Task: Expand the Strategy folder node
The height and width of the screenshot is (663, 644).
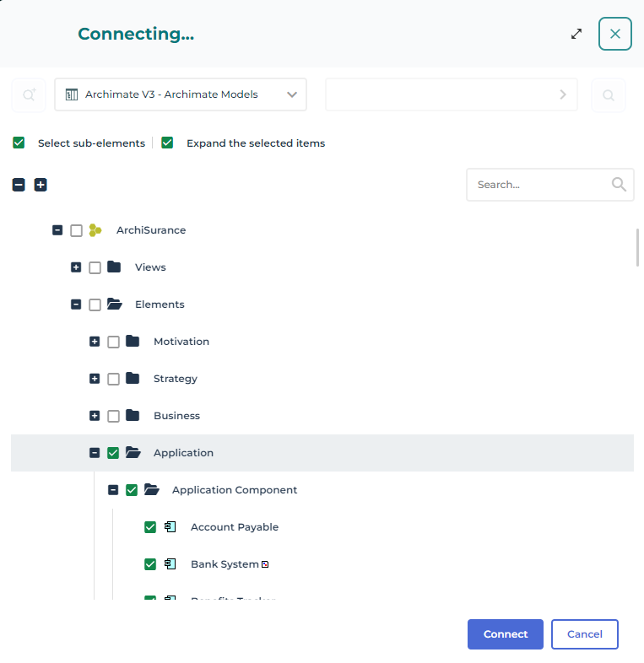Action: point(95,379)
